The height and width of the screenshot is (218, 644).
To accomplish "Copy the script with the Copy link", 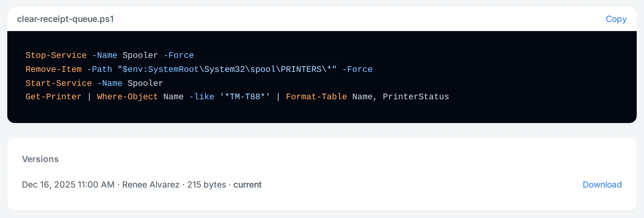I will 616,19.
